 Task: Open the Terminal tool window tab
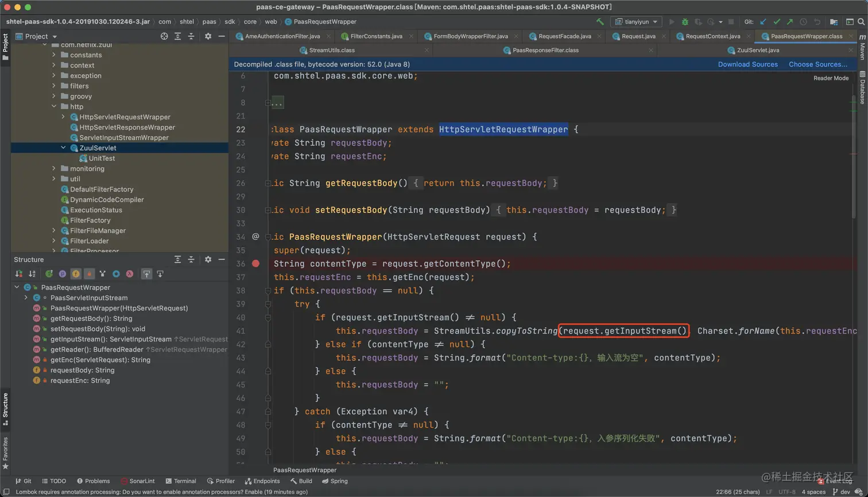tap(180, 481)
